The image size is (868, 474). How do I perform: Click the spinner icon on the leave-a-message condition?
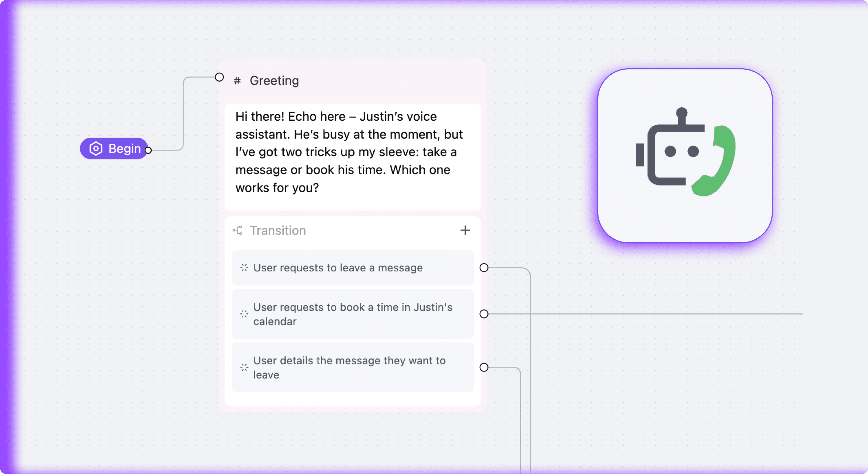coord(244,268)
